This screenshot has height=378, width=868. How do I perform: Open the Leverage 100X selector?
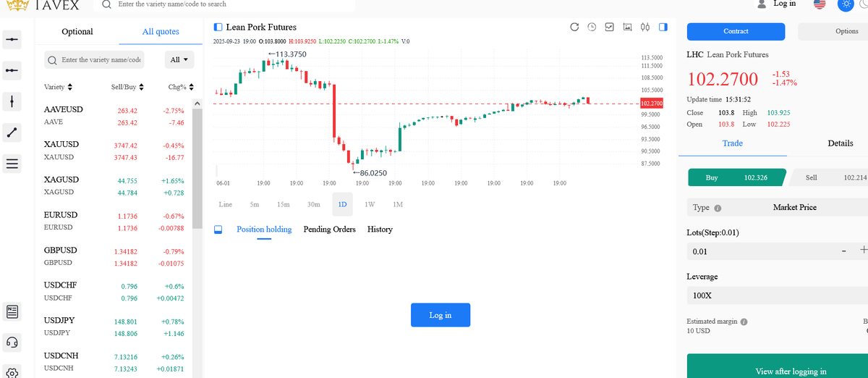coord(774,295)
